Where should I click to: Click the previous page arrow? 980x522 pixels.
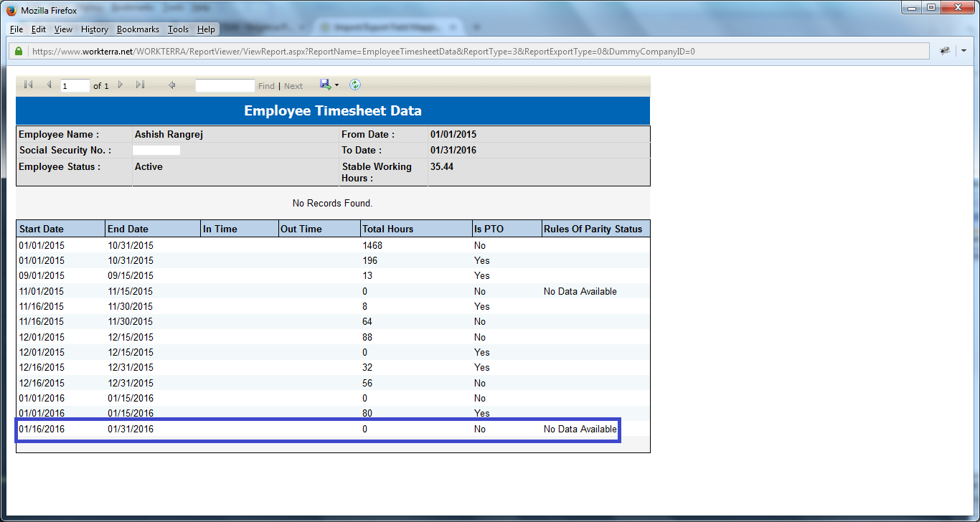point(49,85)
